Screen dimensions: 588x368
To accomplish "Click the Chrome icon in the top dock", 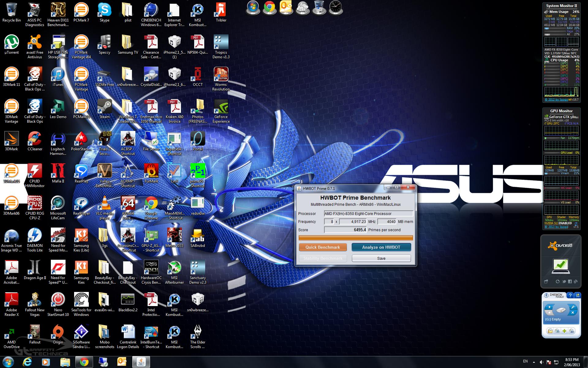I will [x=269, y=7].
